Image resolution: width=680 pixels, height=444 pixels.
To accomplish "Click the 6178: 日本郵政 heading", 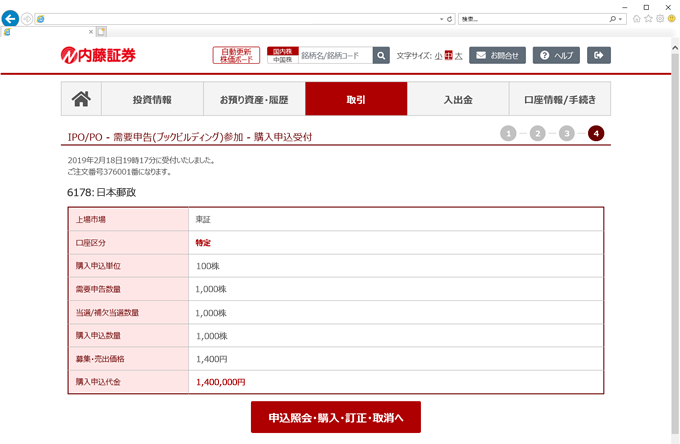I will pyautogui.click(x=101, y=192).
